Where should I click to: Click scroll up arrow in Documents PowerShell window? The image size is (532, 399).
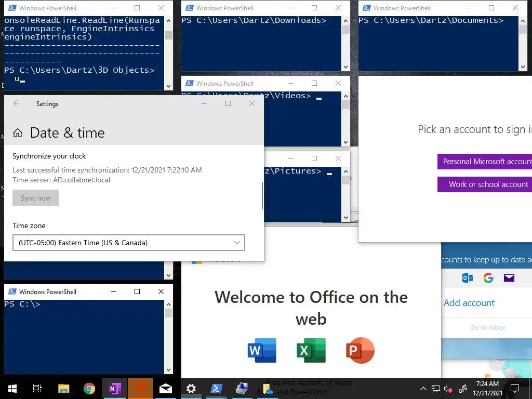[523, 21]
